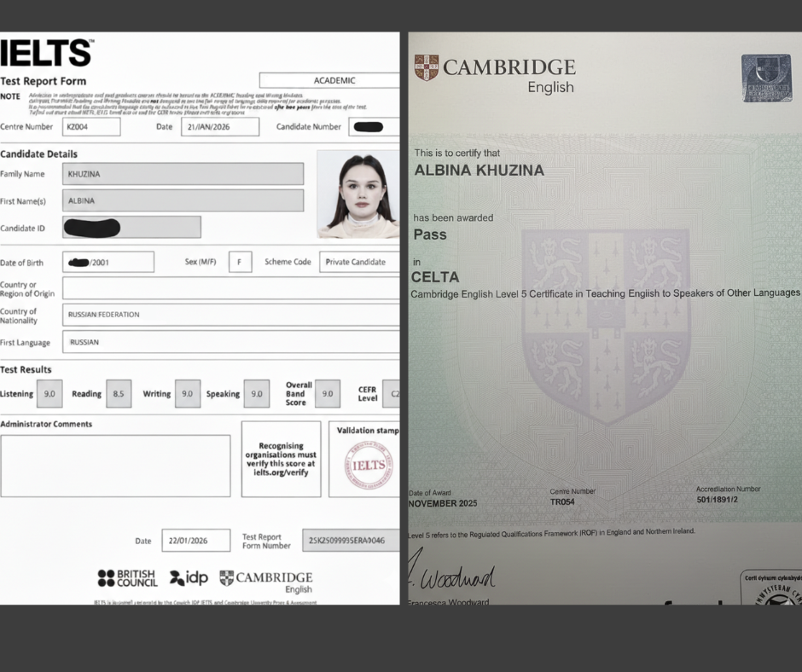Click the redacted Candidate ID field
The height and width of the screenshot is (672, 802).
pyautogui.click(x=132, y=227)
